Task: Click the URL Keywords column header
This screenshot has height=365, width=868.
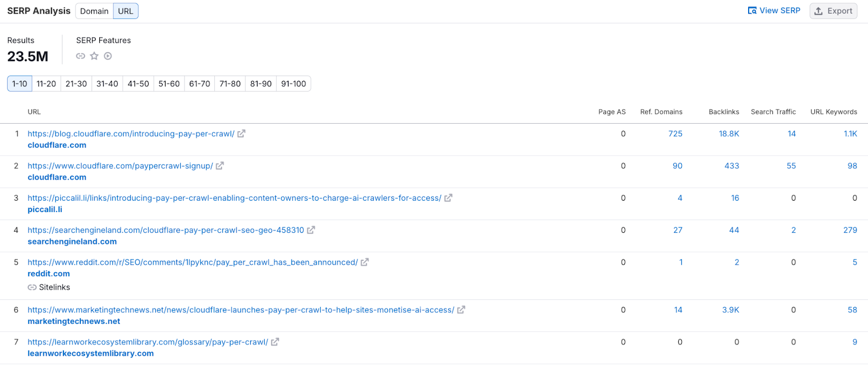Action: [x=834, y=112]
